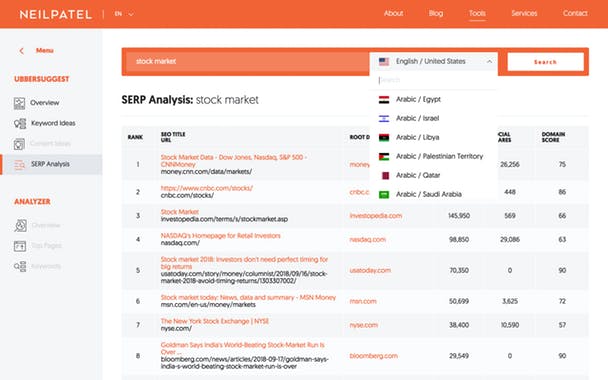The image size is (608, 380).
Task: Open the nyse.com root domain link
Action: tap(363, 325)
